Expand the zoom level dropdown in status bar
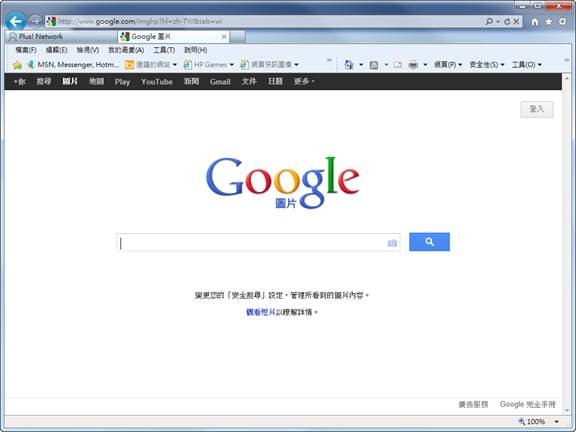The height and width of the screenshot is (432, 576). pyautogui.click(x=557, y=422)
